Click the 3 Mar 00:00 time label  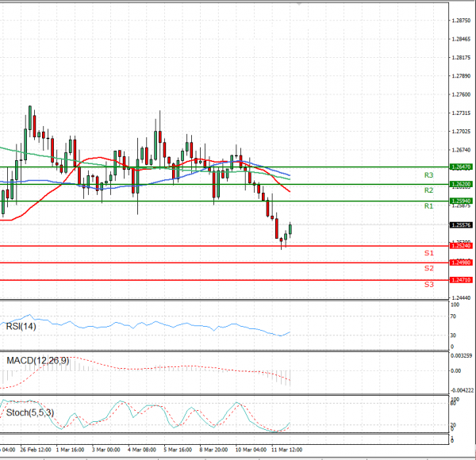[x=106, y=450]
